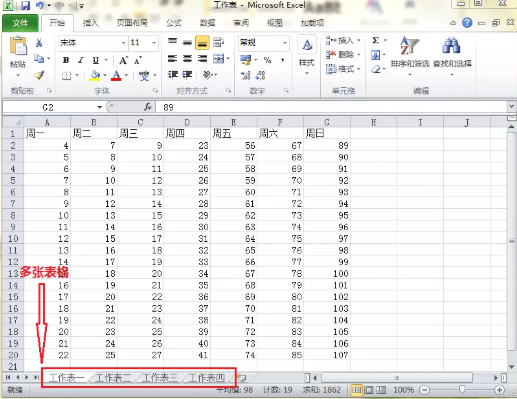This screenshot has width=517, height=399.
Task: Open 查找和选择 find and select
Action: coord(452,55)
